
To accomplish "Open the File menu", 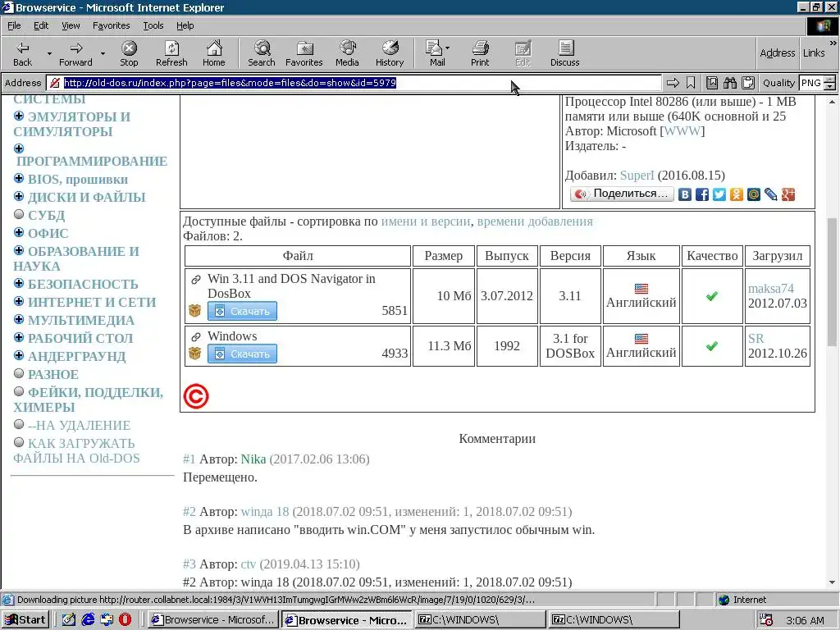I will pos(14,25).
